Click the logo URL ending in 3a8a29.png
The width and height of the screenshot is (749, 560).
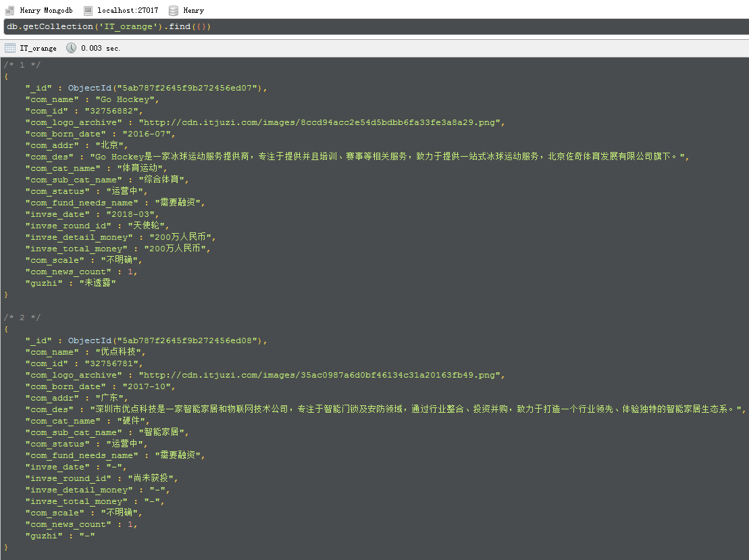point(319,122)
